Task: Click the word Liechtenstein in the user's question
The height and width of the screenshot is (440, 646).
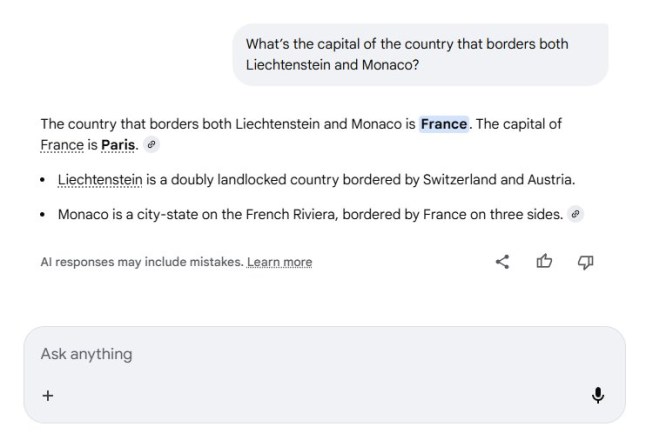Action: (292, 64)
